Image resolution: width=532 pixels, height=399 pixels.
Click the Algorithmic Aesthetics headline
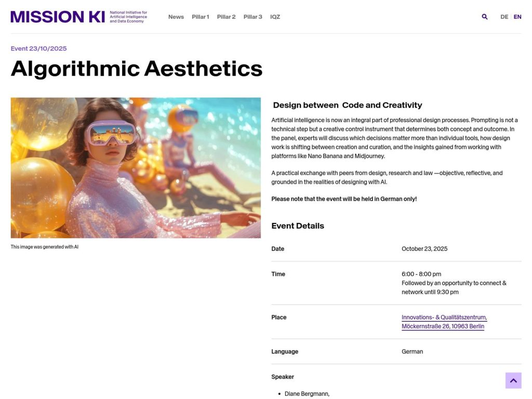coord(136,69)
